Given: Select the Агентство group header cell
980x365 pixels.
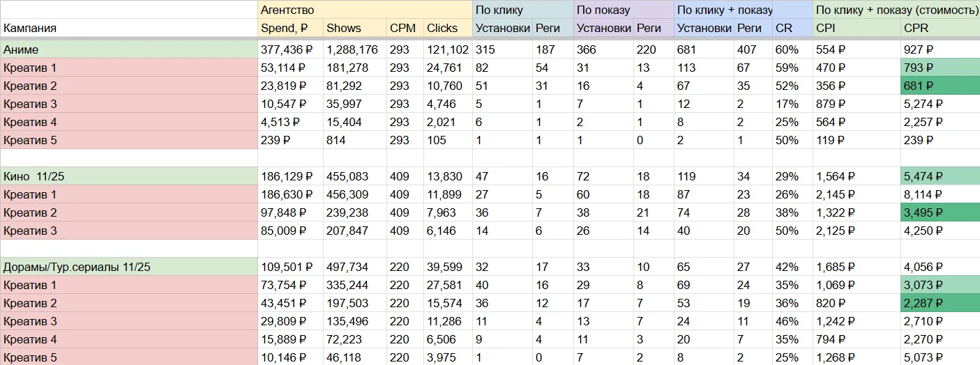Looking at the screenshot, I should [365, 10].
